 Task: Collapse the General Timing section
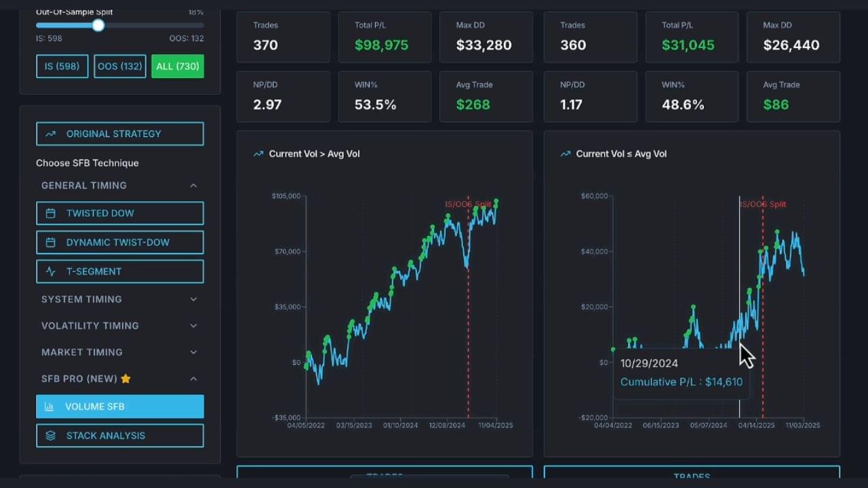click(x=193, y=186)
